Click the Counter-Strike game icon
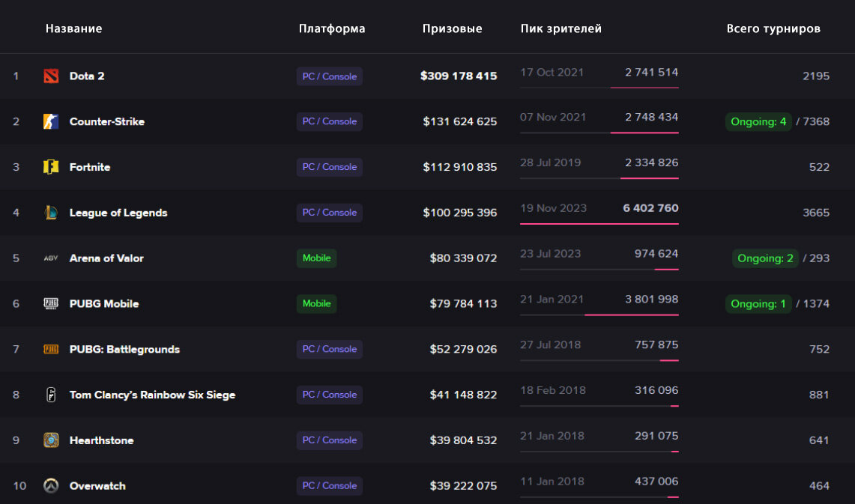 point(51,121)
